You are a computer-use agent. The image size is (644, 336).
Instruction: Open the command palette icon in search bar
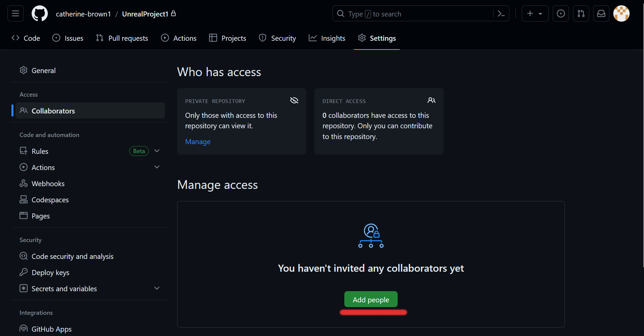[501, 13]
